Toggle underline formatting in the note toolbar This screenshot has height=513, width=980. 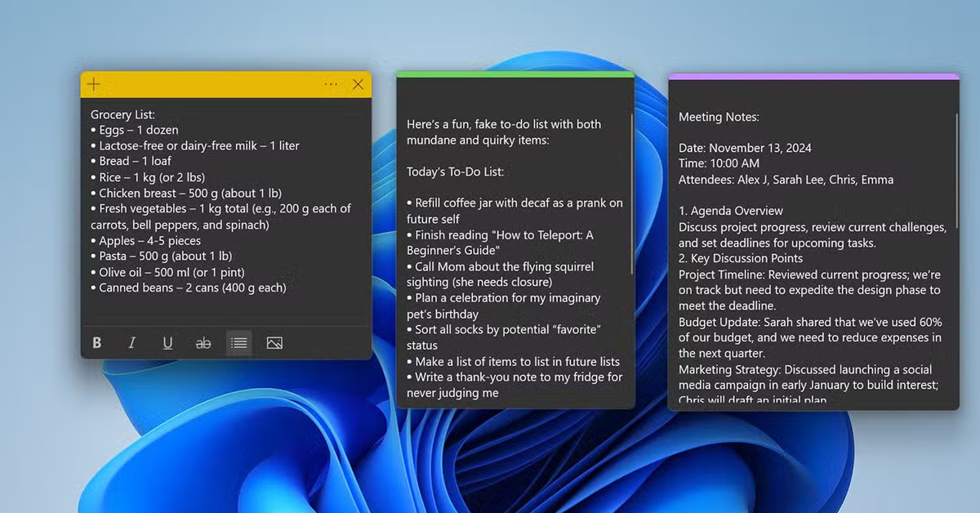(x=167, y=343)
